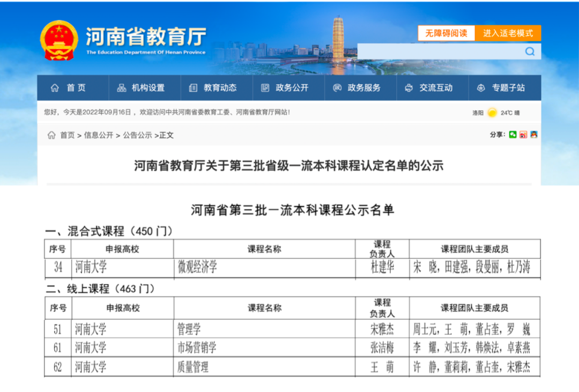Image resolution: width=579 pixels, height=392 pixels.
Task: Click inside the site search field
Action: click(440, 51)
